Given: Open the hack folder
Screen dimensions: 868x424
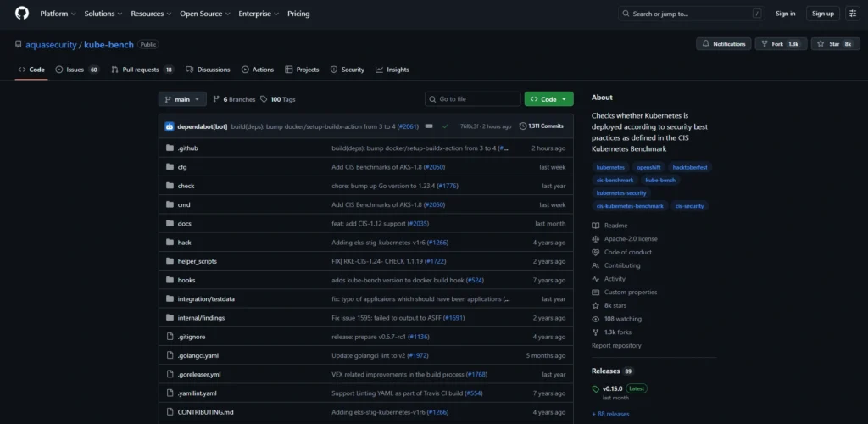Looking at the screenshot, I should point(184,243).
